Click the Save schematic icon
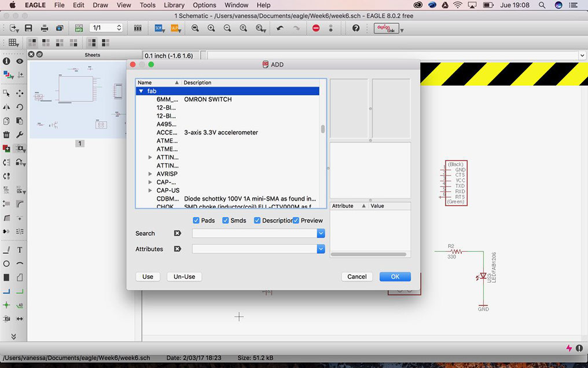This screenshot has width=588, height=368. (28, 28)
